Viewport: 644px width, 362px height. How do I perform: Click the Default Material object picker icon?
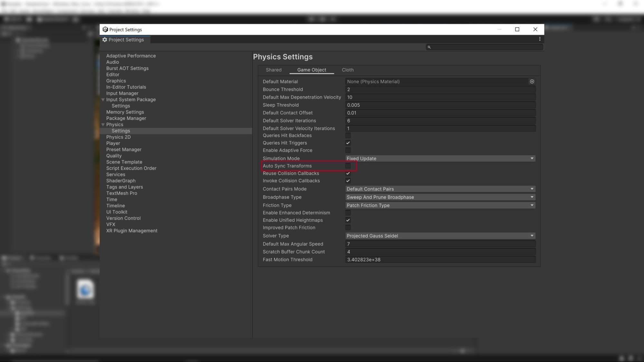[532, 81]
